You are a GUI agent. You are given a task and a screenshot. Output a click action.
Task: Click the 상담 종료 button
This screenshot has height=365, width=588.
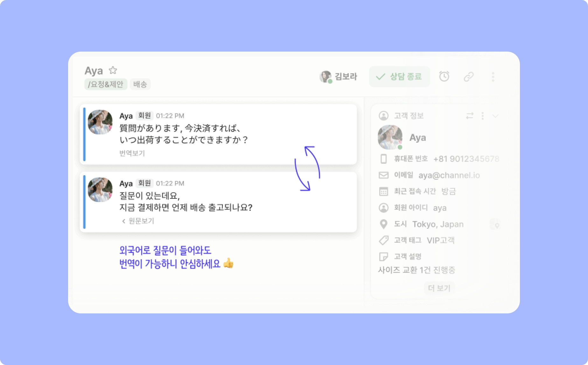pos(399,76)
